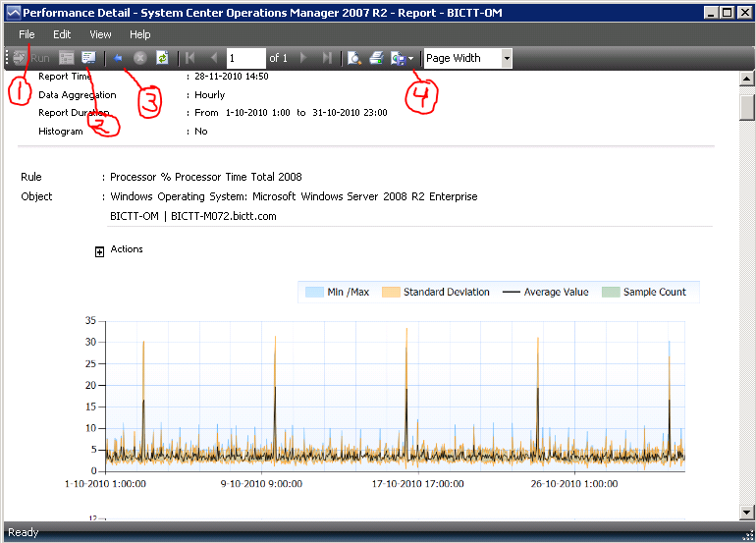The width and height of the screenshot is (756, 543).
Task: Open the export format dropdown arrow
Action: (x=410, y=59)
